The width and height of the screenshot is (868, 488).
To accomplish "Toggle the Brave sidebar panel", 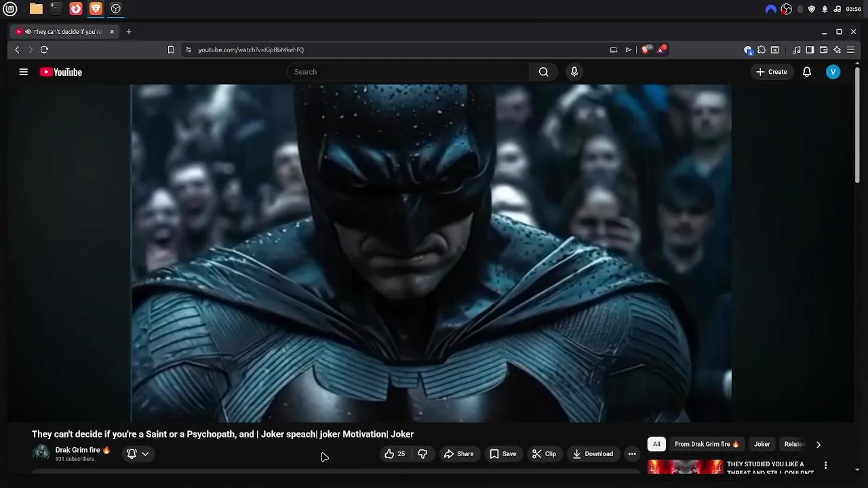I will (810, 49).
